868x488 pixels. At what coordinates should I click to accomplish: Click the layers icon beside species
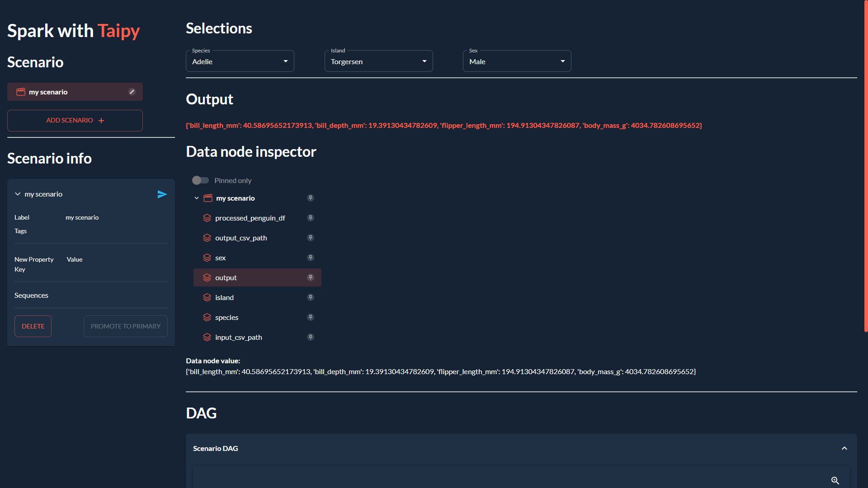click(x=207, y=317)
